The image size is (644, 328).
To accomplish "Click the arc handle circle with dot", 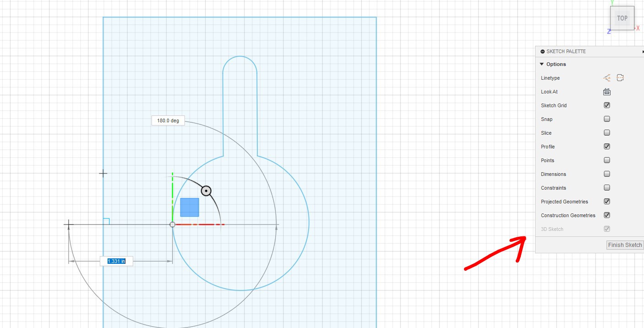I will click(x=206, y=191).
